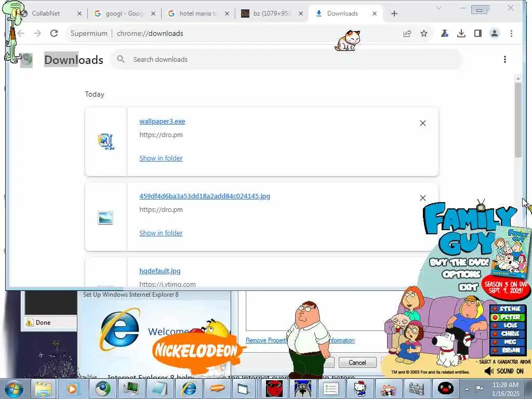The height and width of the screenshot is (399, 532).
Task: Toggle Sound On in Family Guy widget
Action: (504, 371)
